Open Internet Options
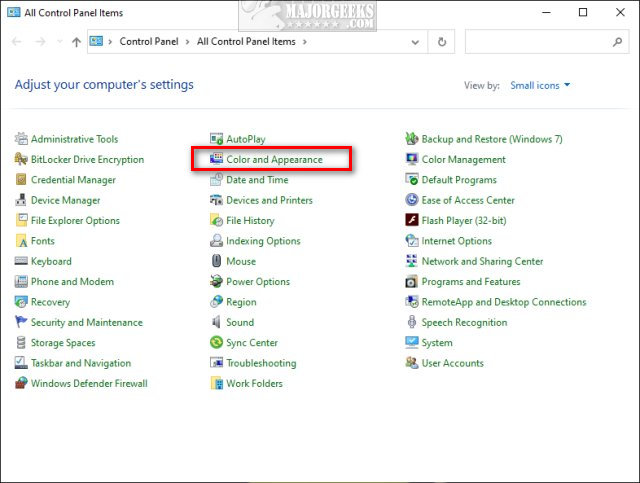This screenshot has height=483, width=640. [456, 241]
